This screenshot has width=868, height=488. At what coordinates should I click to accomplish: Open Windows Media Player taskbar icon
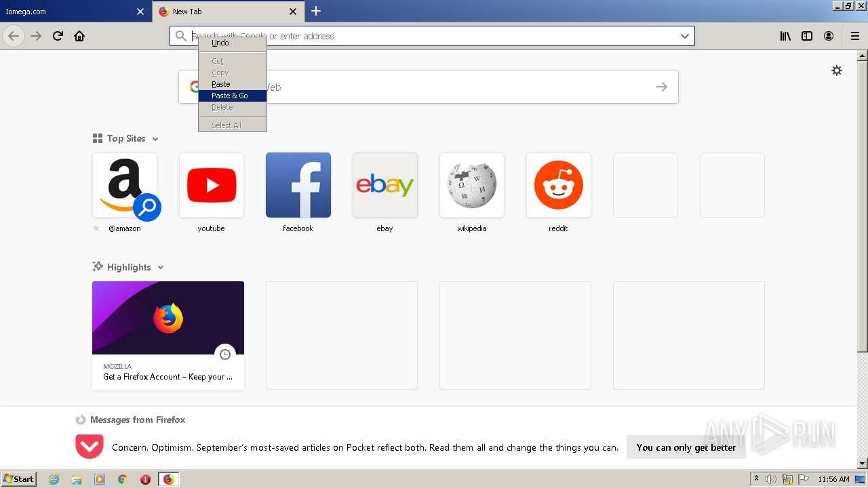(100, 479)
